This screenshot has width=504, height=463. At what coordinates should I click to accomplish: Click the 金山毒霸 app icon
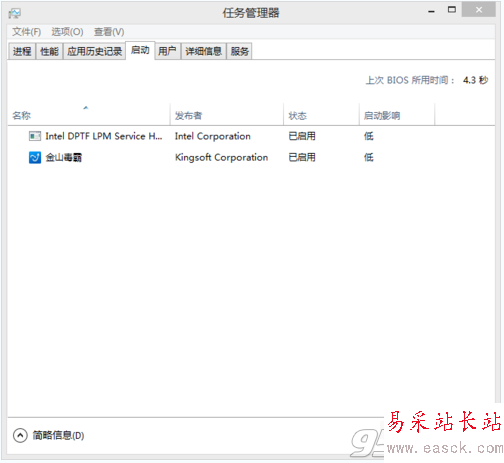(x=35, y=157)
